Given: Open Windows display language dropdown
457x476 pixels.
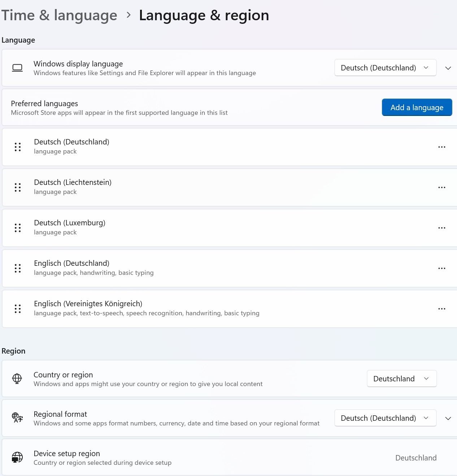Looking at the screenshot, I should [x=385, y=68].
